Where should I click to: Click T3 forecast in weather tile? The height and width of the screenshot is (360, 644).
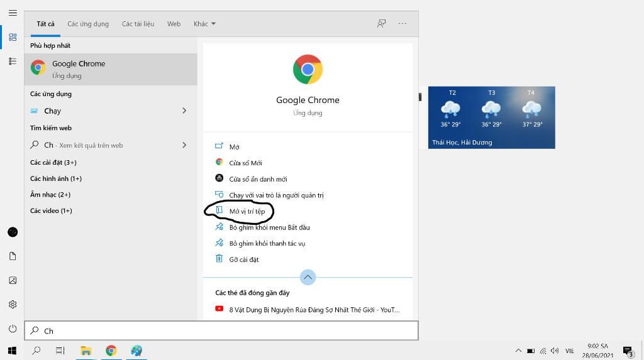pyautogui.click(x=491, y=109)
